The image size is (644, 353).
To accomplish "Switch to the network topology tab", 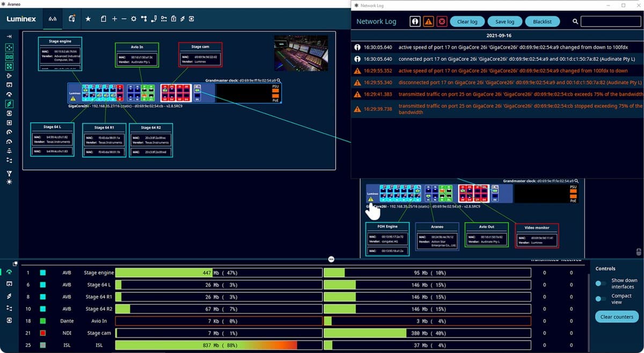I will click(53, 19).
